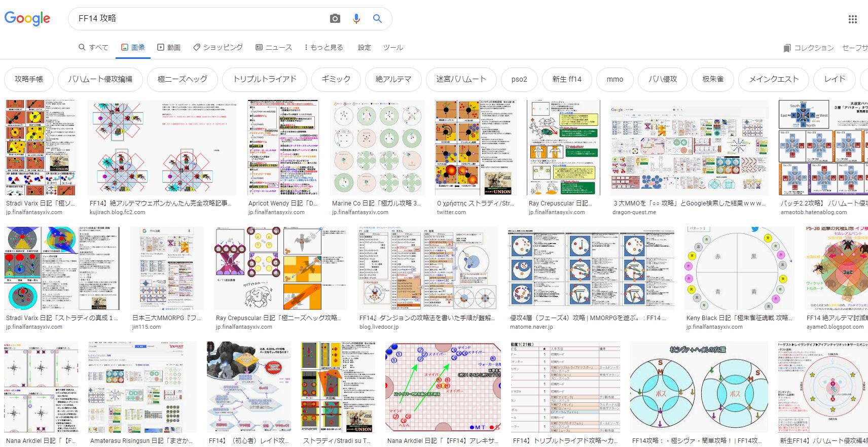The width and height of the screenshot is (868, 447).
Task: Click the Ray Crepuscular 日記「極ニーズヘッグ攻略 caption
Action: (x=278, y=318)
